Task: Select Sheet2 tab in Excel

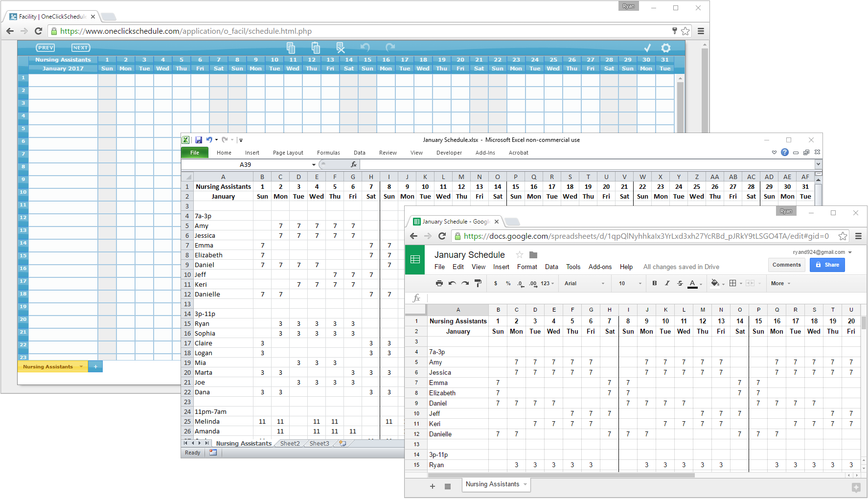Action: (290, 443)
